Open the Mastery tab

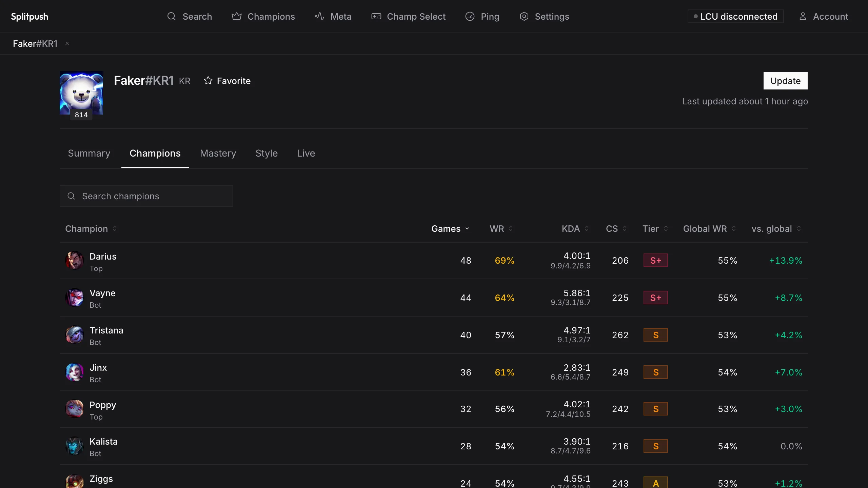click(218, 153)
